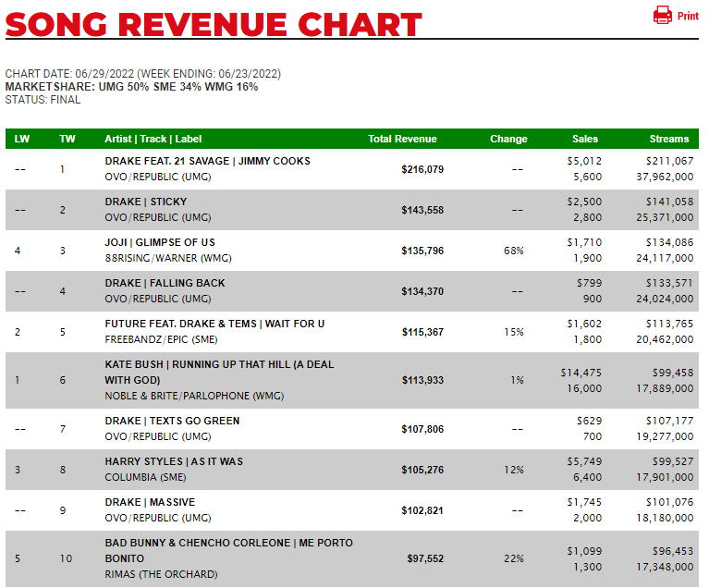
Task: Click the LW column header
Action: click(21, 139)
